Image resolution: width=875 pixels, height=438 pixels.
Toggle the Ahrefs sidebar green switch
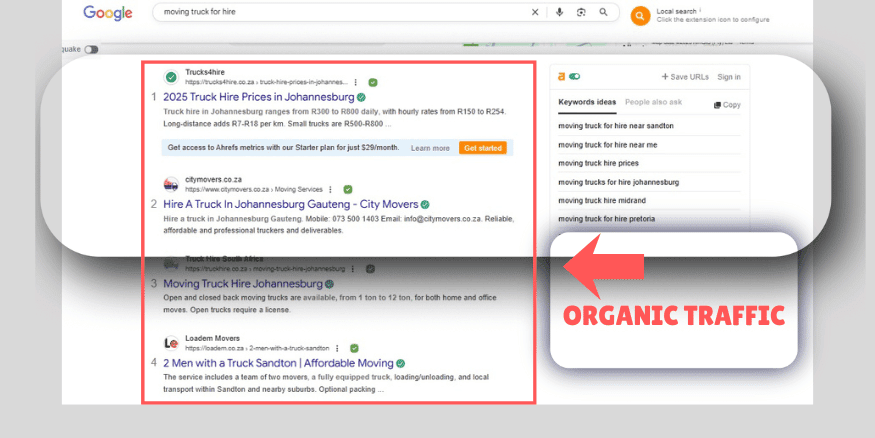(x=575, y=76)
